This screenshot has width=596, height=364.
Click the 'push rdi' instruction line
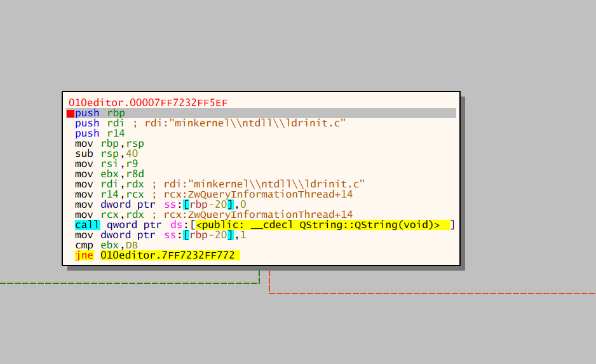pyautogui.click(x=210, y=123)
